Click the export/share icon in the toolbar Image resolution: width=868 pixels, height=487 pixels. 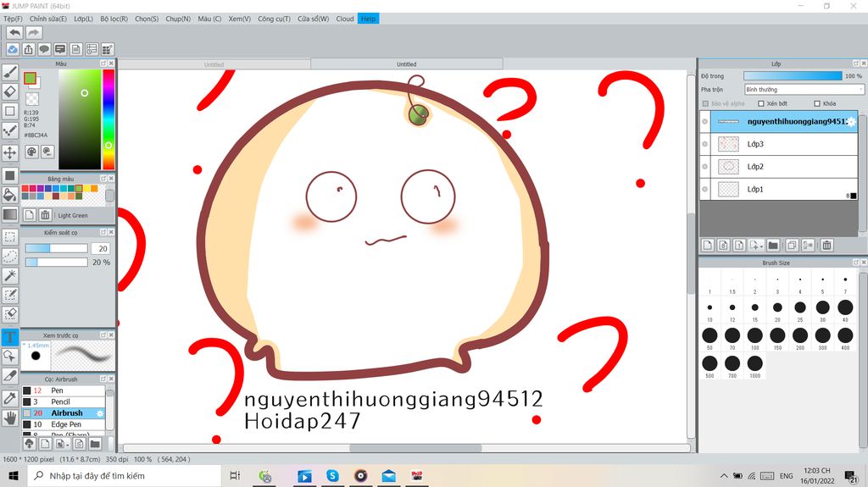click(28, 49)
